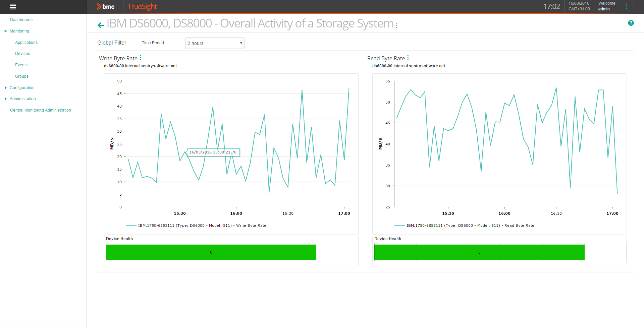Click the 16/03/2016 15:30:21.78 chart tooltip
This screenshot has height=328, width=644.
tap(213, 152)
